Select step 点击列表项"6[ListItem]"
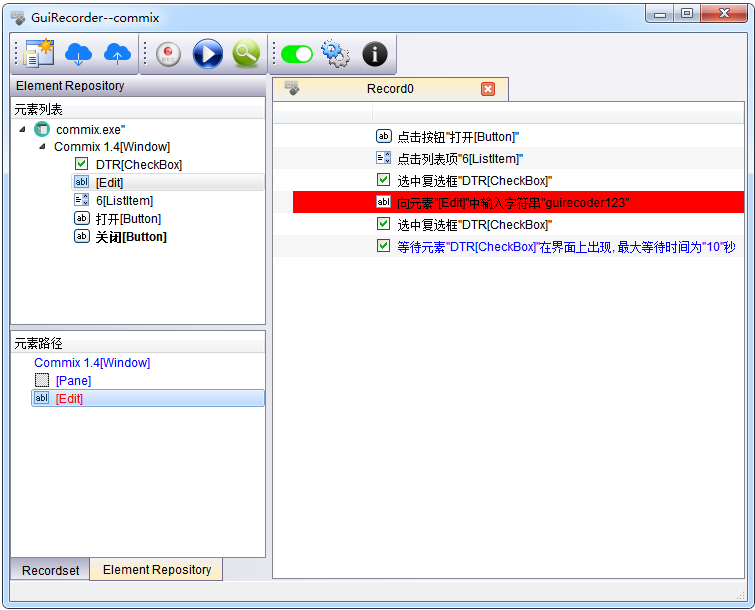The width and height of the screenshot is (755, 610). (460, 159)
